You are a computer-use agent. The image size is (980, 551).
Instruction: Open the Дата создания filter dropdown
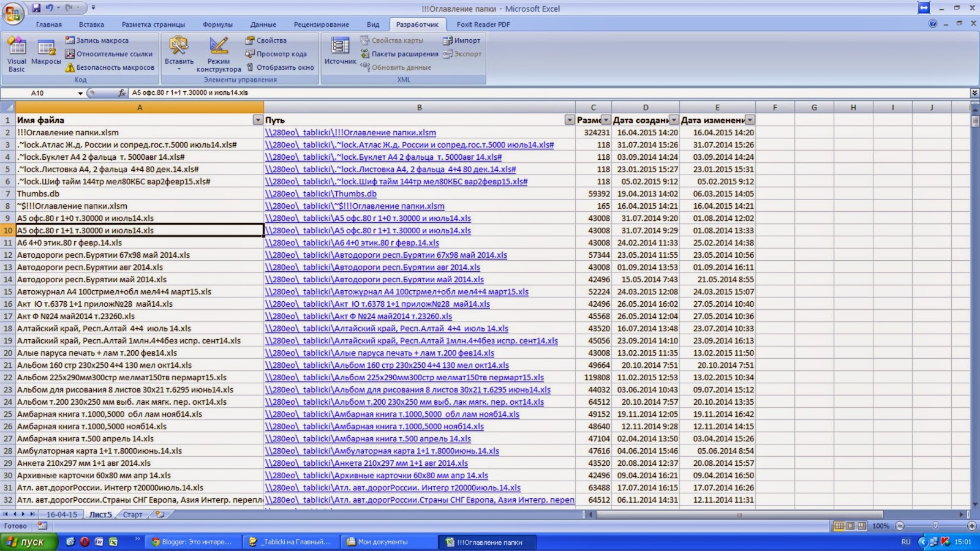[674, 120]
